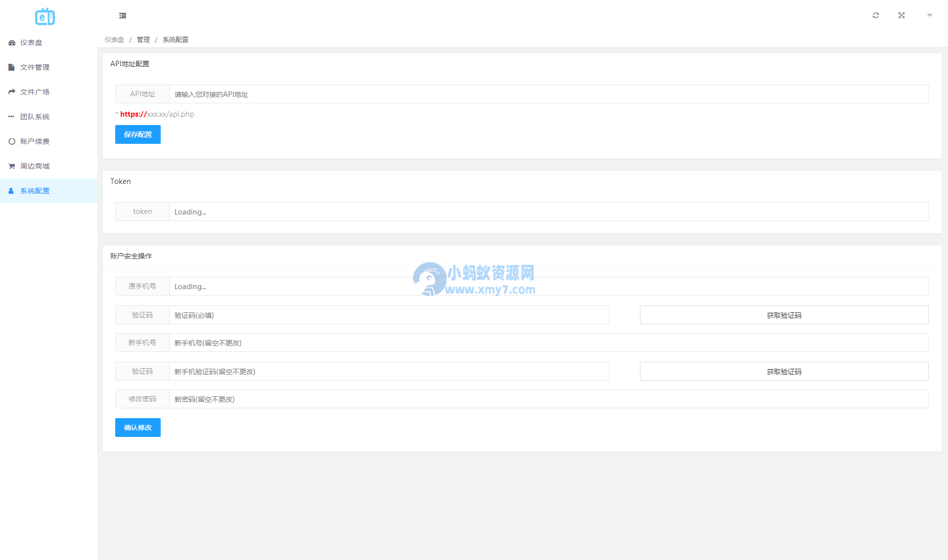
Task: Click the 周边商城 shopping cart icon
Action: click(12, 166)
